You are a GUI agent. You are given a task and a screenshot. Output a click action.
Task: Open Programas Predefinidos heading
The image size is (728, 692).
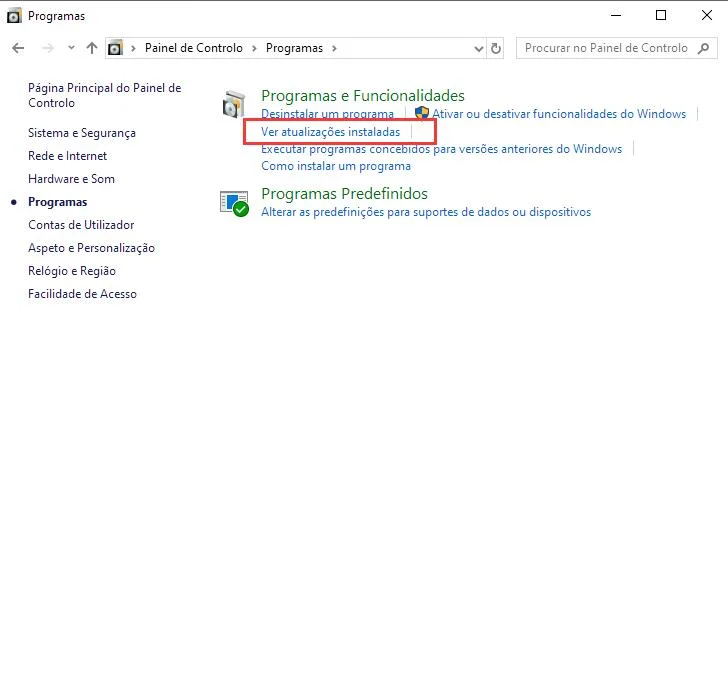coord(344,194)
